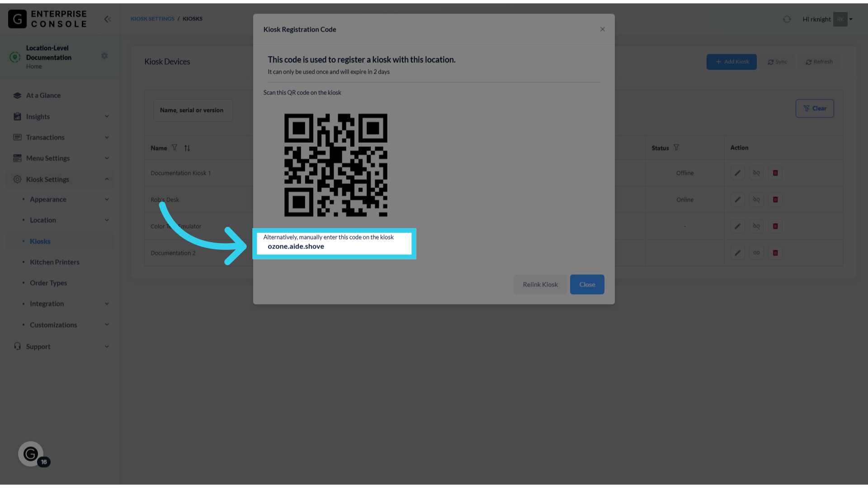
Task: Open the Name column filter icon
Action: 175,148
